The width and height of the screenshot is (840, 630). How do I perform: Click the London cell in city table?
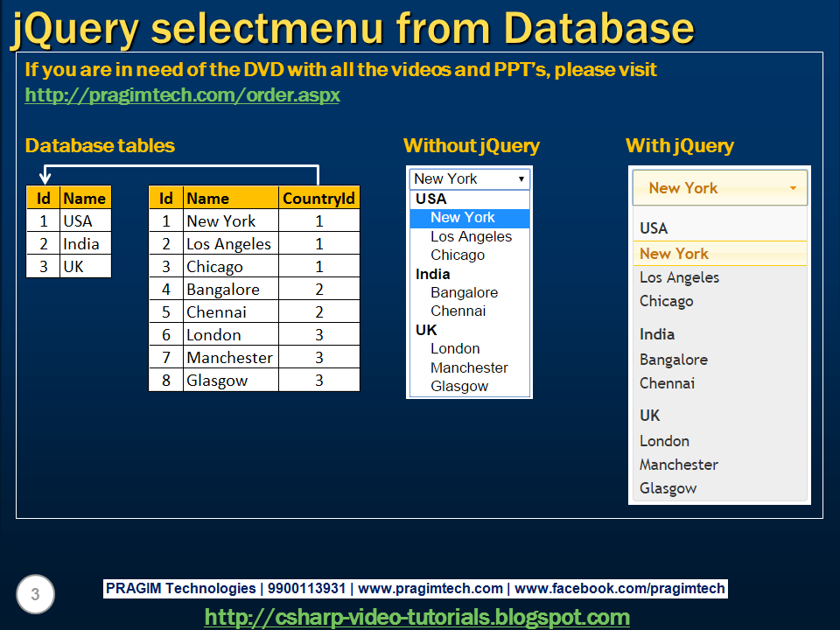click(231, 335)
